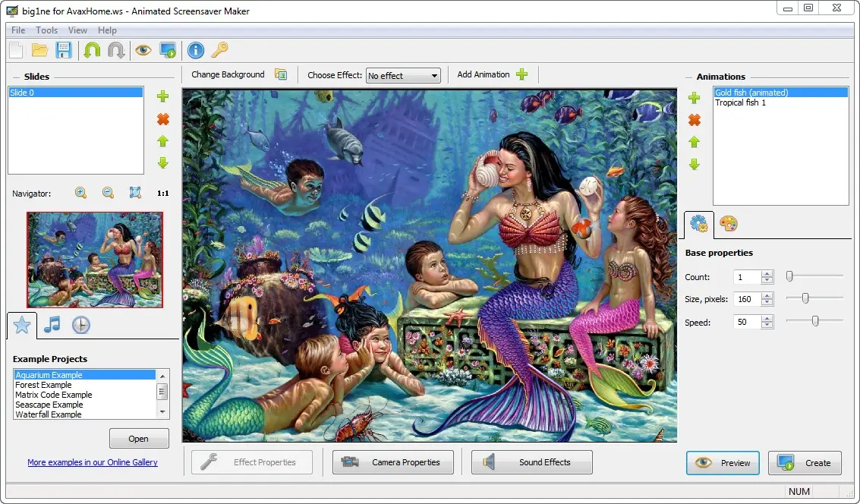Click the Effect Properties button
This screenshot has width=860, height=504.
(x=252, y=462)
